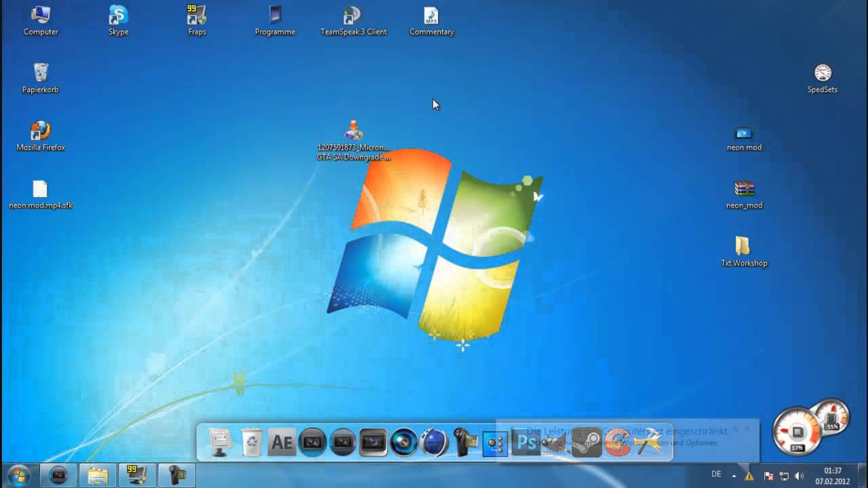868x488 pixels.
Task: Show hidden system tray icons
Action: tap(734, 475)
